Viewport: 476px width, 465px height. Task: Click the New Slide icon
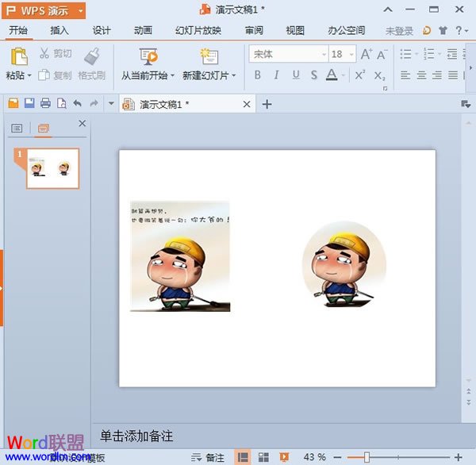point(209,56)
